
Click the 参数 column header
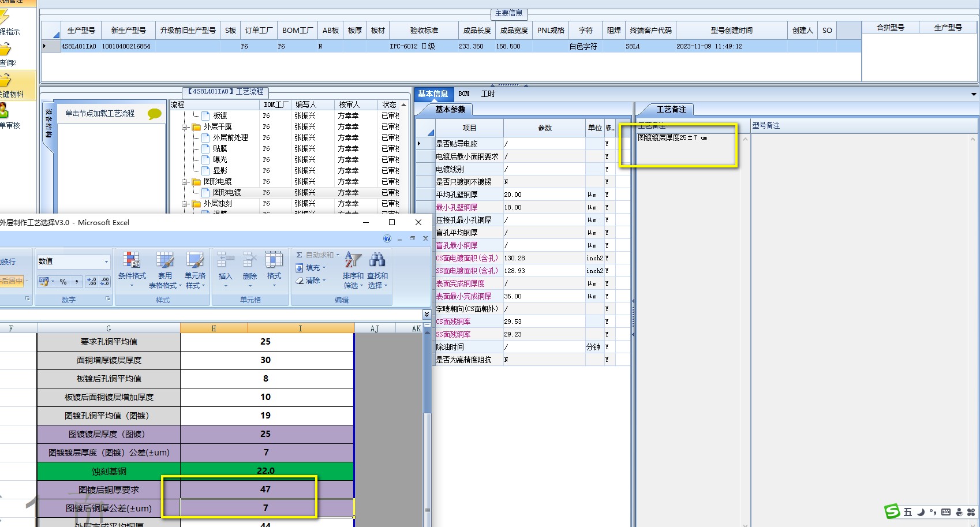545,128
